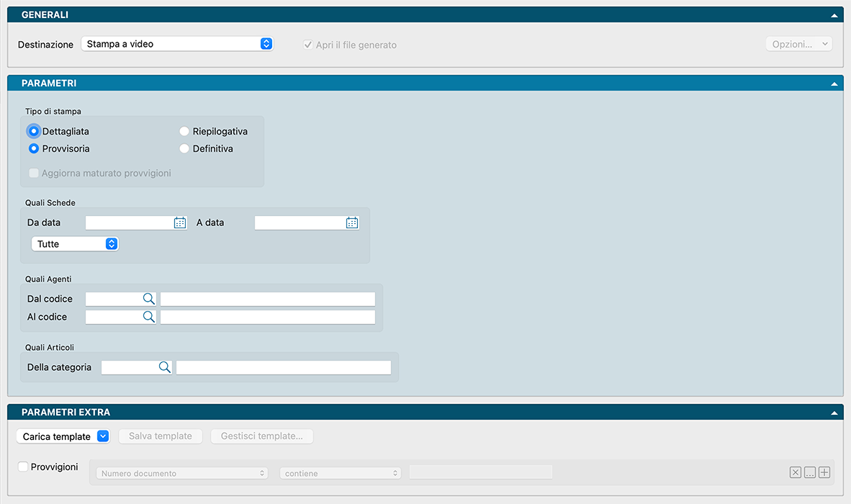This screenshot has width=851, height=504.
Task: Collapse the Parametri Extra section
Action: pyautogui.click(x=834, y=413)
